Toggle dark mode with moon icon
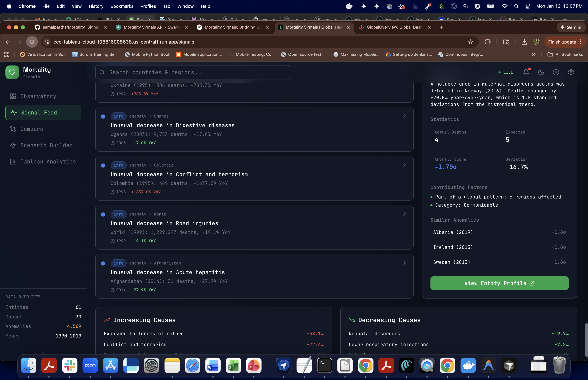The image size is (588, 380). [x=541, y=72]
